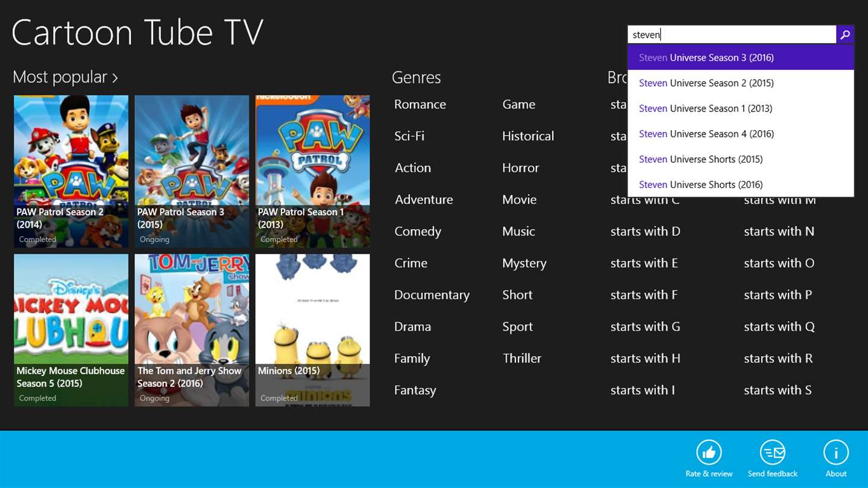868x488 pixels.
Task: Open the Family genre
Action: click(412, 358)
